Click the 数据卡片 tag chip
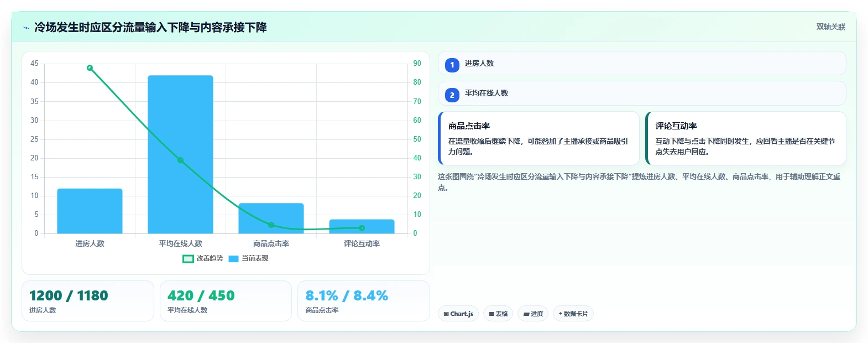Image resolution: width=868 pixels, height=343 pixels. (573, 314)
